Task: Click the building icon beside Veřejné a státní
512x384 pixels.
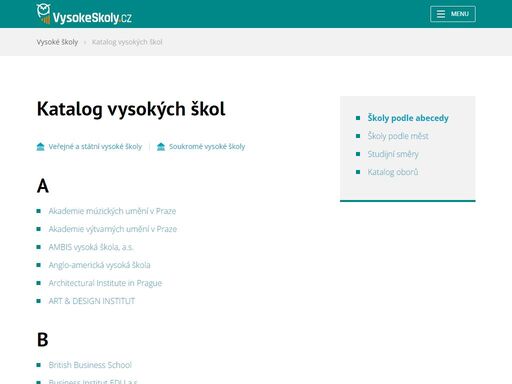Action: pyautogui.click(x=40, y=146)
